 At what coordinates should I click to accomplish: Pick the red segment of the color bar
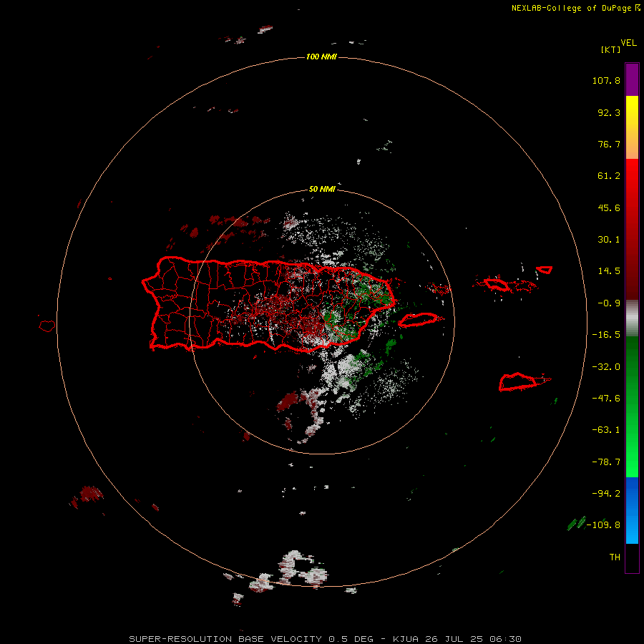click(632, 229)
